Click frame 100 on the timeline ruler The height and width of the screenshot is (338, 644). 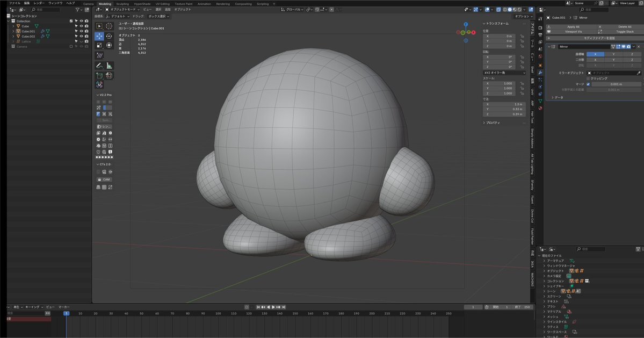pyautogui.click(x=218, y=313)
